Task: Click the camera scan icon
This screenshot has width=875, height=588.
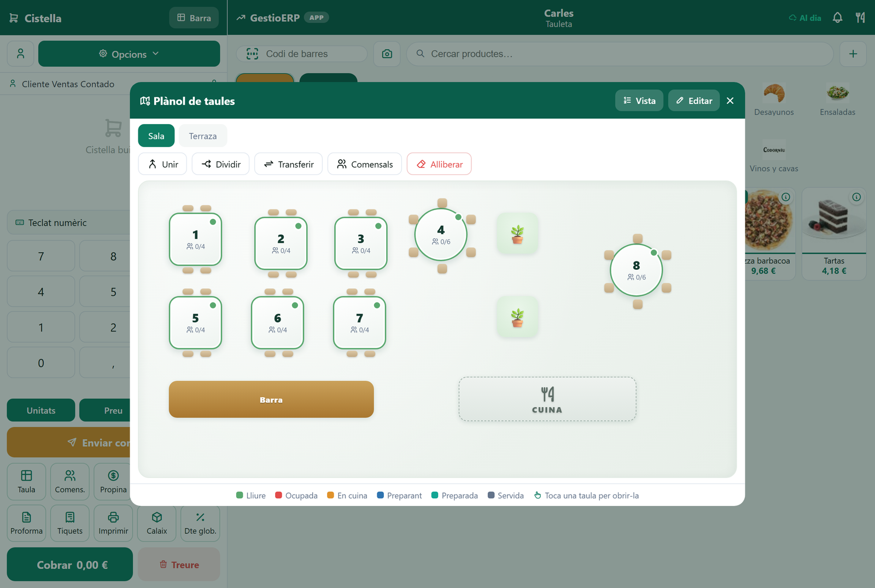Action: tap(387, 54)
